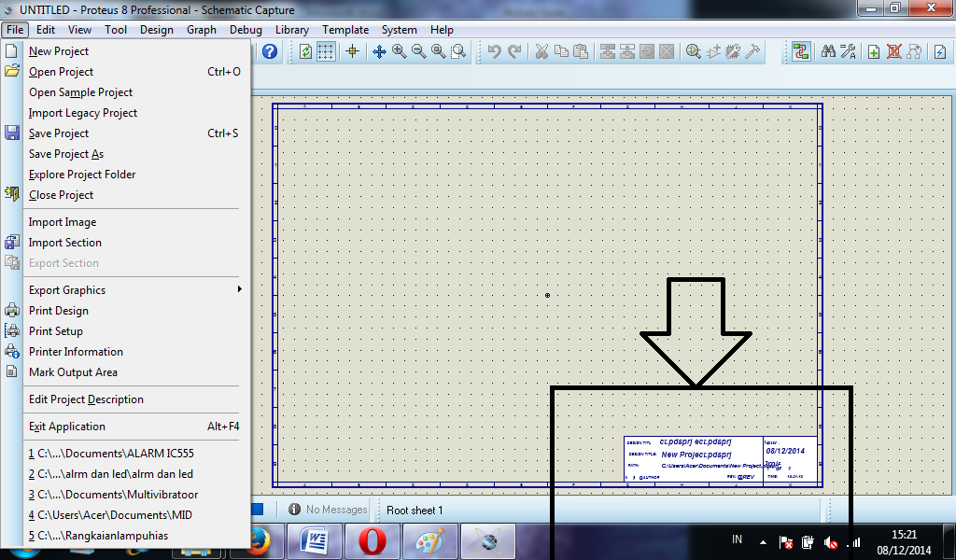Screen dimensions: 956x560
Task: Toggle the grid display icon
Action: pyautogui.click(x=326, y=51)
